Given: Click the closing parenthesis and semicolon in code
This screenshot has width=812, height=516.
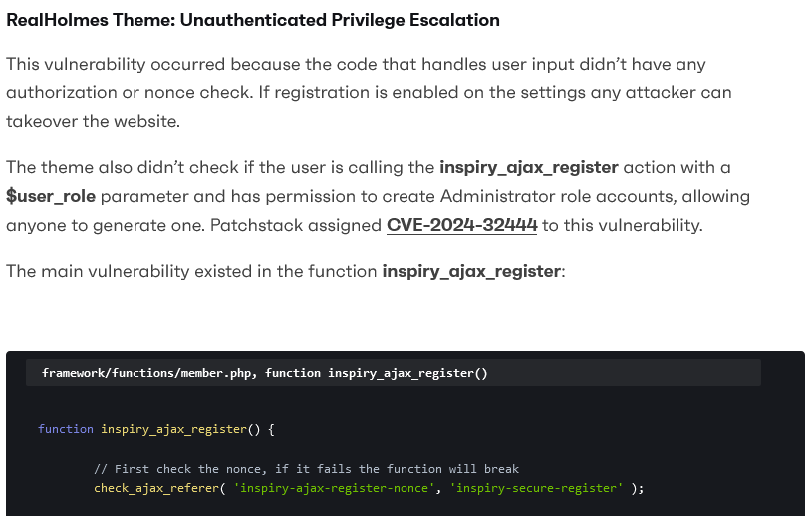Looking at the screenshot, I should [x=637, y=488].
